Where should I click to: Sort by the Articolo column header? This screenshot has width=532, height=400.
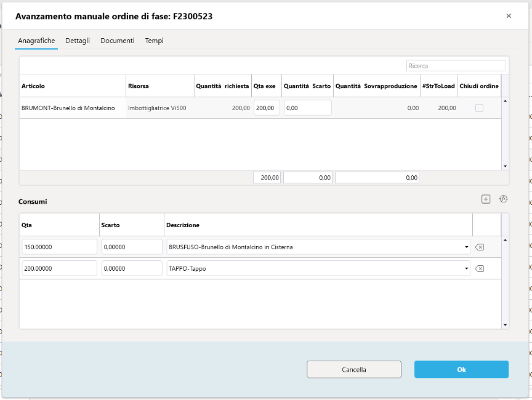[73, 86]
